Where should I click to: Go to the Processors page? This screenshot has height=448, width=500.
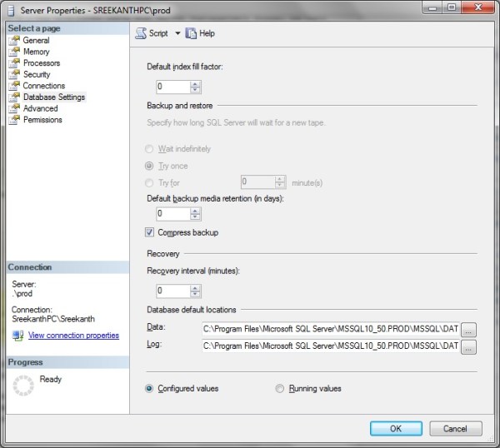(x=41, y=63)
